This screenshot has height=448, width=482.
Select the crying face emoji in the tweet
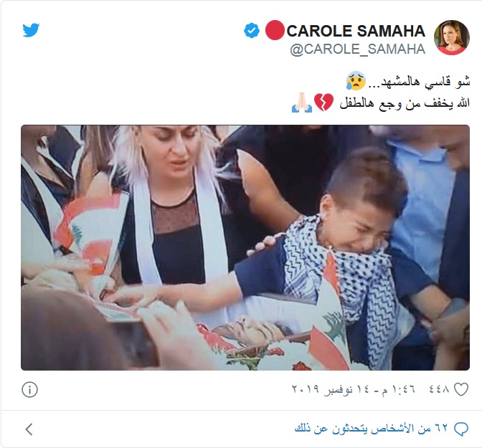(356, 81)
